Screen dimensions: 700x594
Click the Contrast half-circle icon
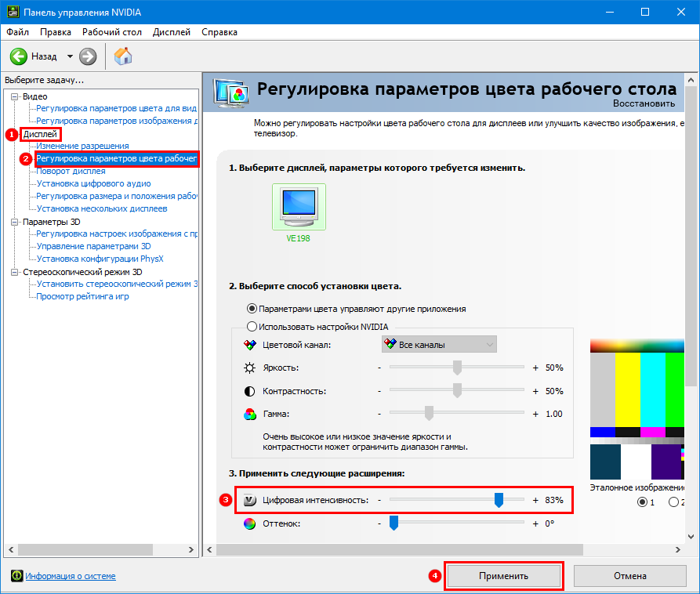coord(250,390)
